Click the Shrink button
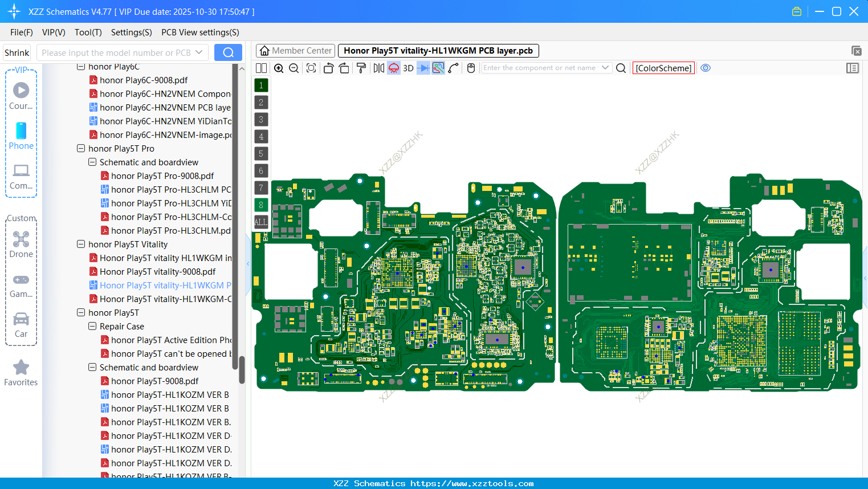 point(17,52)
